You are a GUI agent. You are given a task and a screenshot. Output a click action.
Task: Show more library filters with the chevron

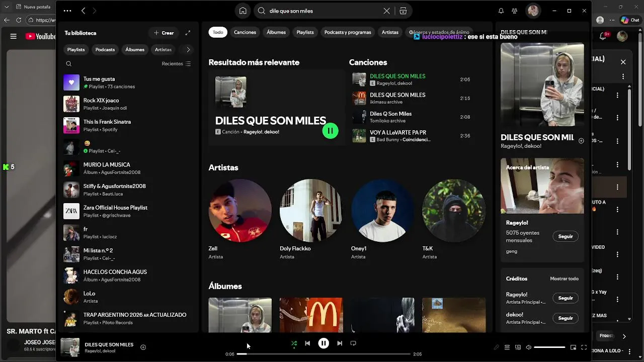[188, 50]
